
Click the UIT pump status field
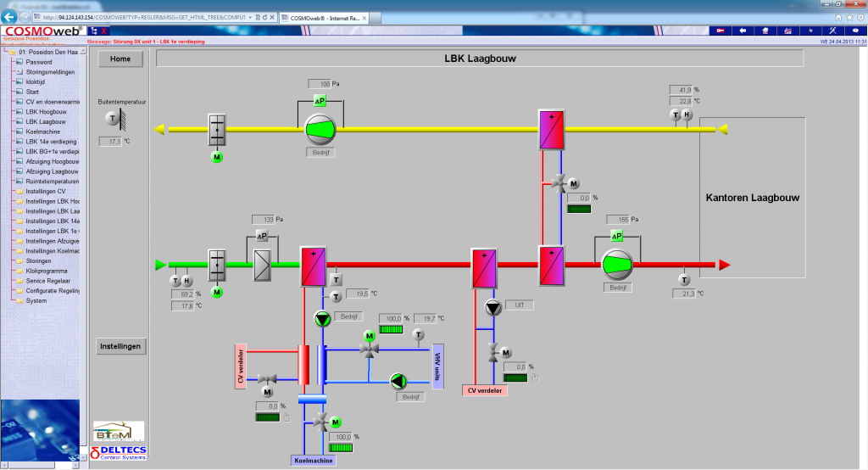click(520, 305)
